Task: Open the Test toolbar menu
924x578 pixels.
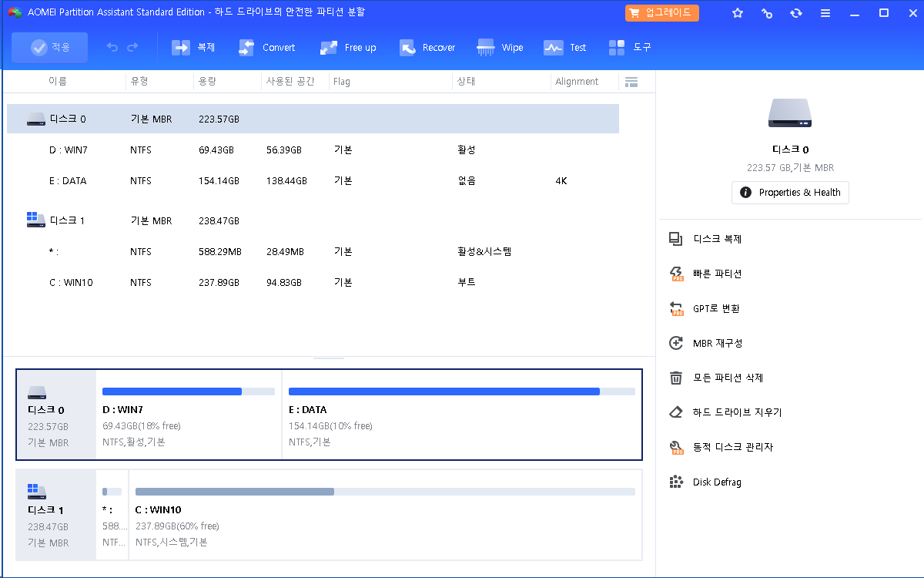Action: pyautogui.click(x=565, y=48)
